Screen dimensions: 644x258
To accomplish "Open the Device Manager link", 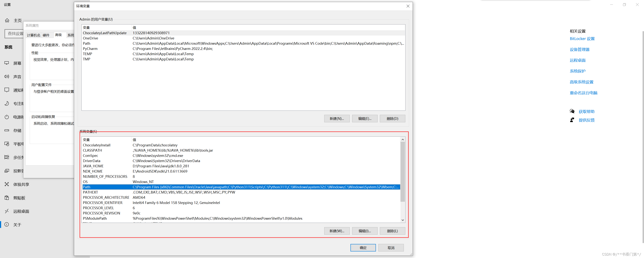I will click(579, 50).
